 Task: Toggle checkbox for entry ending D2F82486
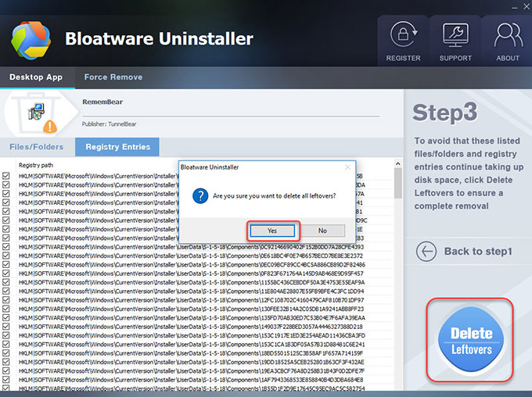click(x=5, y=264)
